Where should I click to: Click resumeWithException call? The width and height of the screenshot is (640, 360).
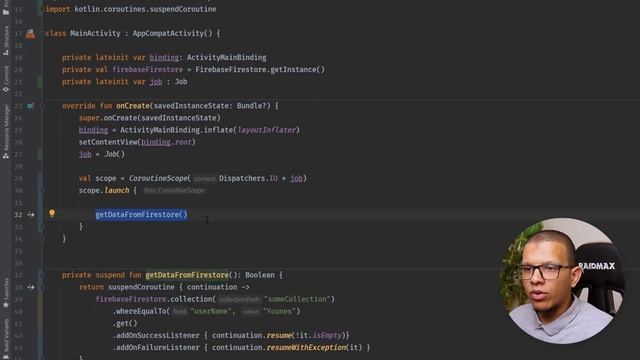[x=306, y=347]
